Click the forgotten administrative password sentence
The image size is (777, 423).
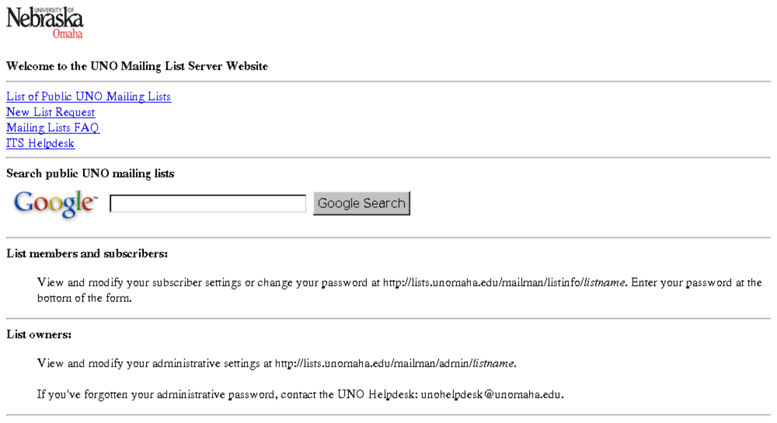coord(300,395)
